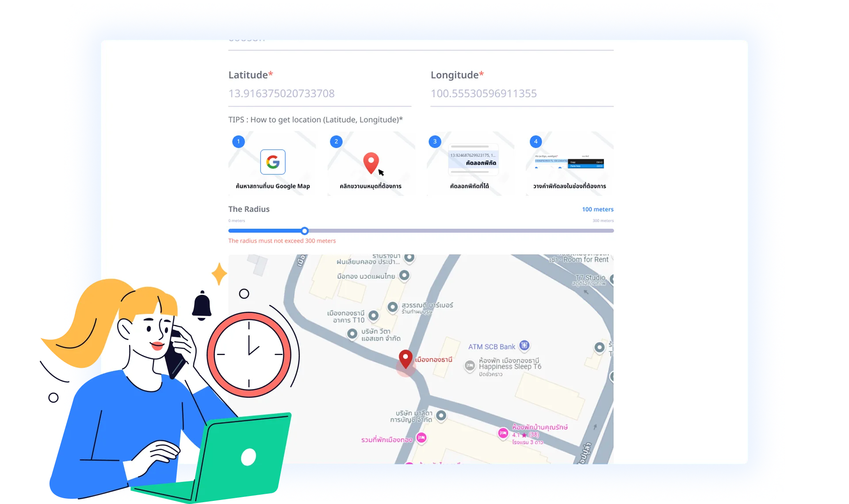Click the 'Room for Rent' map label
Image resolution: width=849 pixels, height=504 pixels.
586,260
